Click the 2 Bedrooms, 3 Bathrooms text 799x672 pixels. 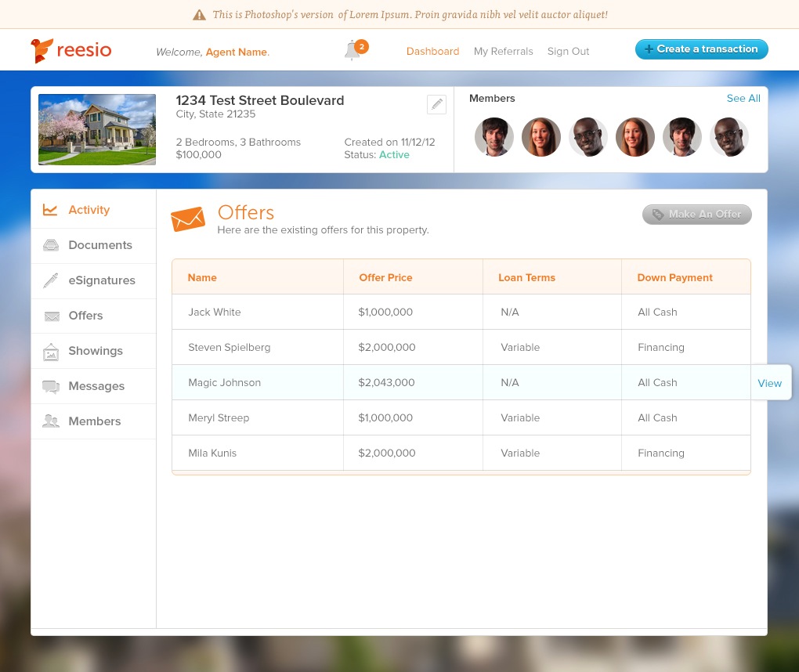[238, 142]
